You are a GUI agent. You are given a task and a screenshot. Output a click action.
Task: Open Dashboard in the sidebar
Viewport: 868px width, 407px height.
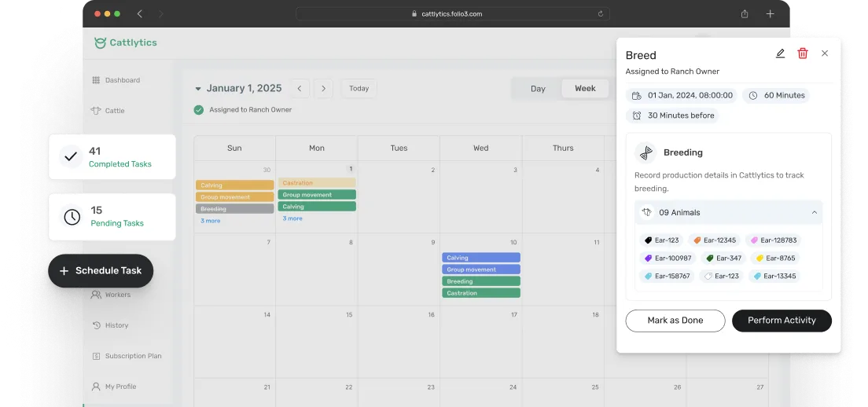(x=122, y=80)
